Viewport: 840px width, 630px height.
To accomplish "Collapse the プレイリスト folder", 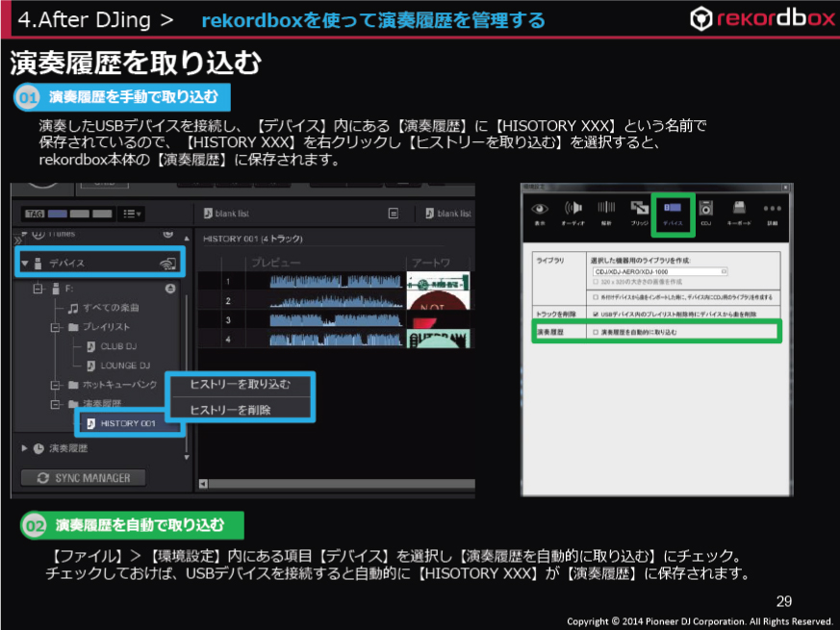I will [x=55, y=327].
